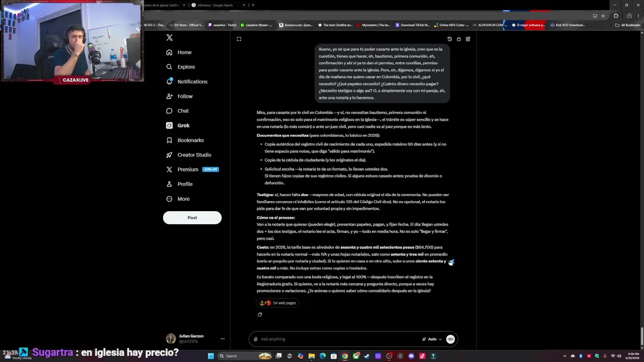644x362 pixels.
Task: Open All Bookmarks folder
Action: (x=627, y=25)
